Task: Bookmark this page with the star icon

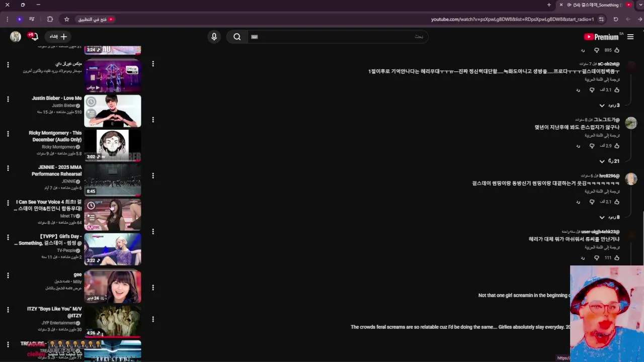Action: [66, 19]
